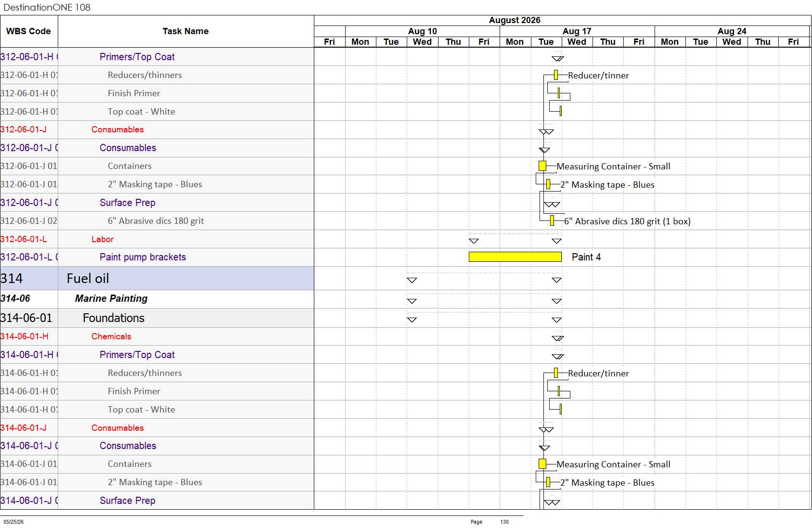Click WBS code 314-06-01-H in red
812x528 pixels.
(x=25, y=336)
